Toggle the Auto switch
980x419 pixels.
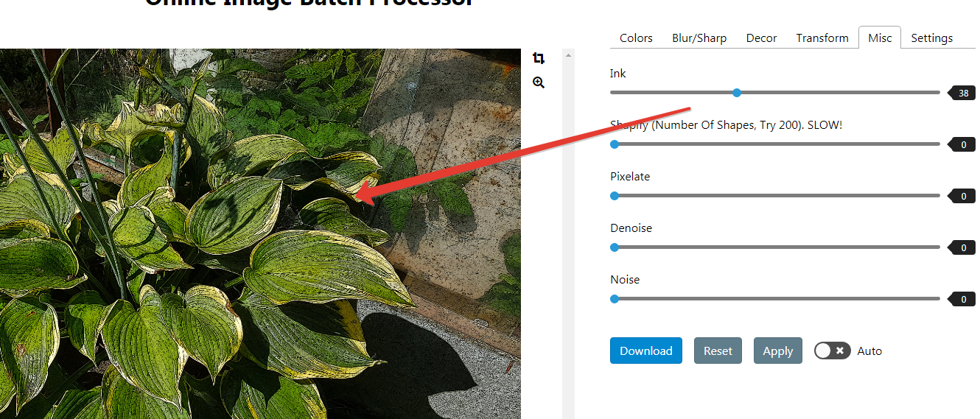(x=833, y=351)
